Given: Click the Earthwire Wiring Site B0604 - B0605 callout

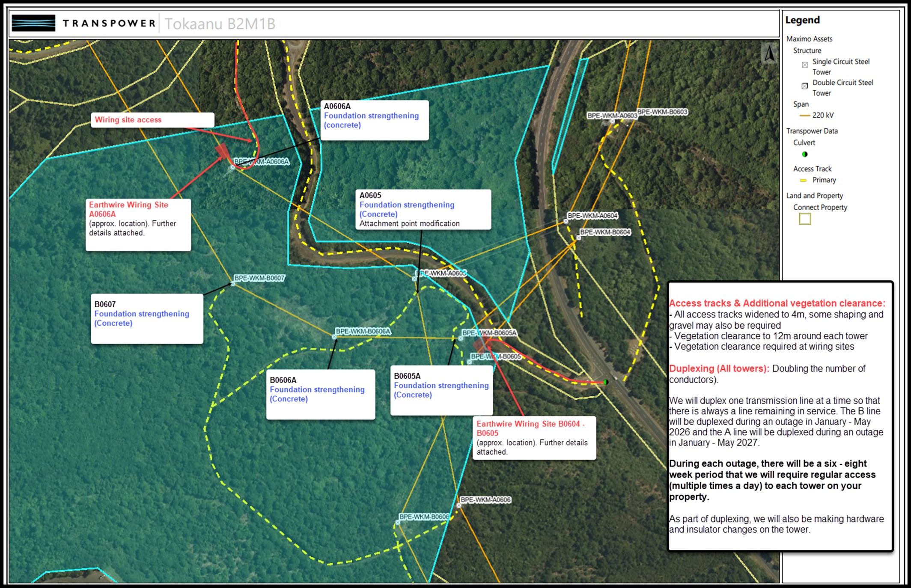Looking at the screenshot, I should pos(534,437).
